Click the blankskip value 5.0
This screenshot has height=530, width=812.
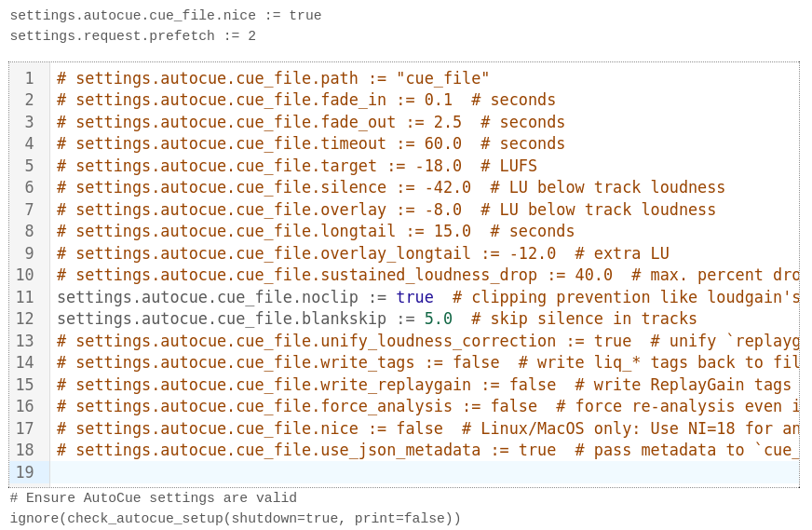[438, 319]
